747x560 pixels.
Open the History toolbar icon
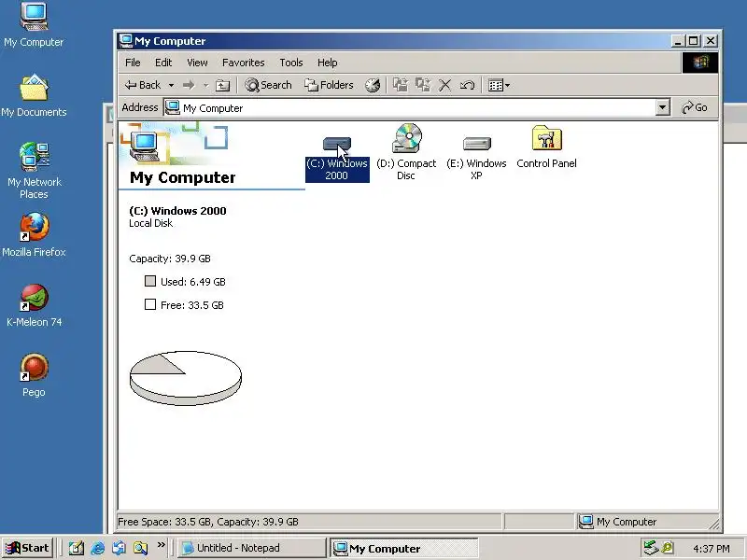(373, 85)
